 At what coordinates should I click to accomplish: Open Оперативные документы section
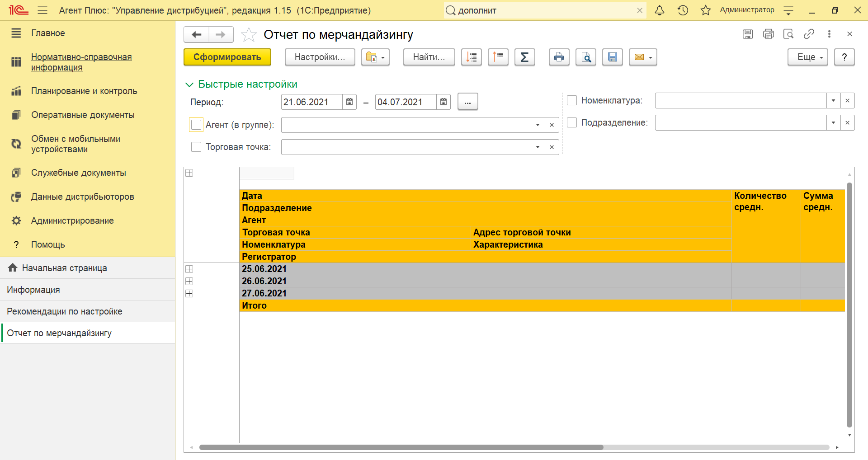click(83, 115)
